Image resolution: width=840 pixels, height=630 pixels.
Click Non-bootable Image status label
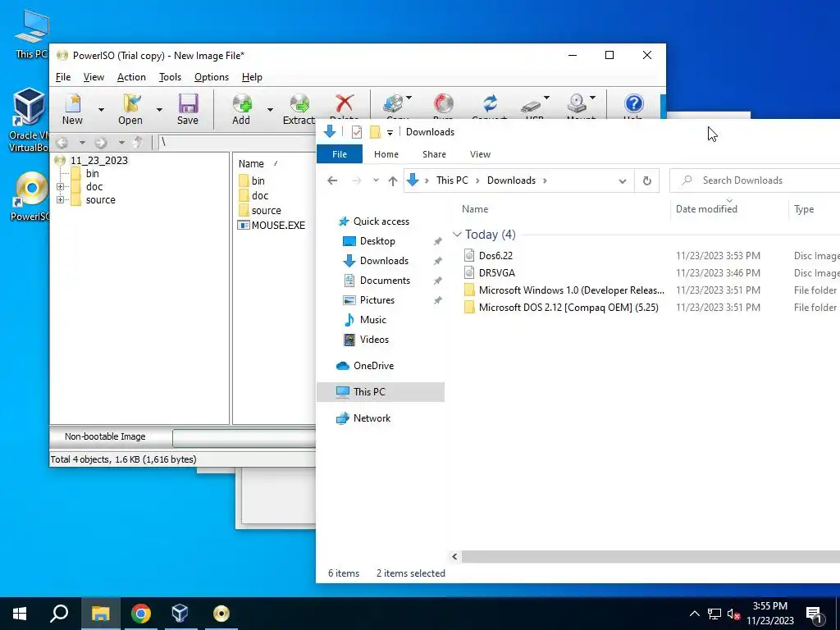(x=105, y=436)
